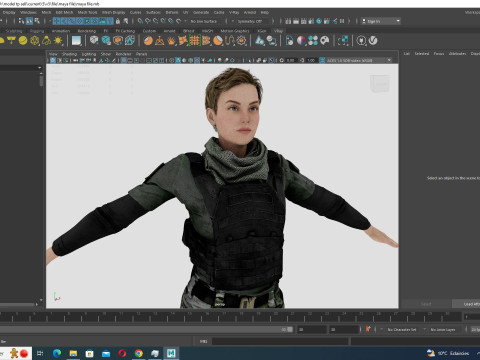
Task: Toggle the last blue selection mask button
Action: [x=110, y=21]
